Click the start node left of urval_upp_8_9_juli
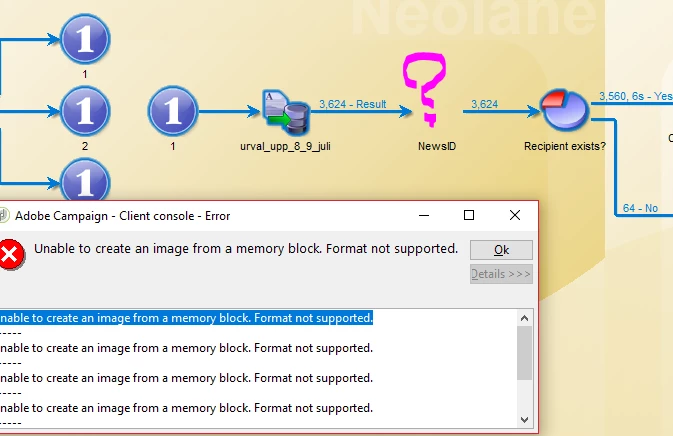Image resolution: width=673 pixels, height=436 pixels. 173,111
